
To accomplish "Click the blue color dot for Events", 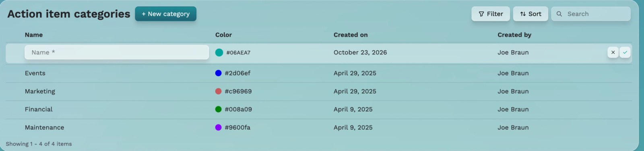I will click(x=219, y=73).
